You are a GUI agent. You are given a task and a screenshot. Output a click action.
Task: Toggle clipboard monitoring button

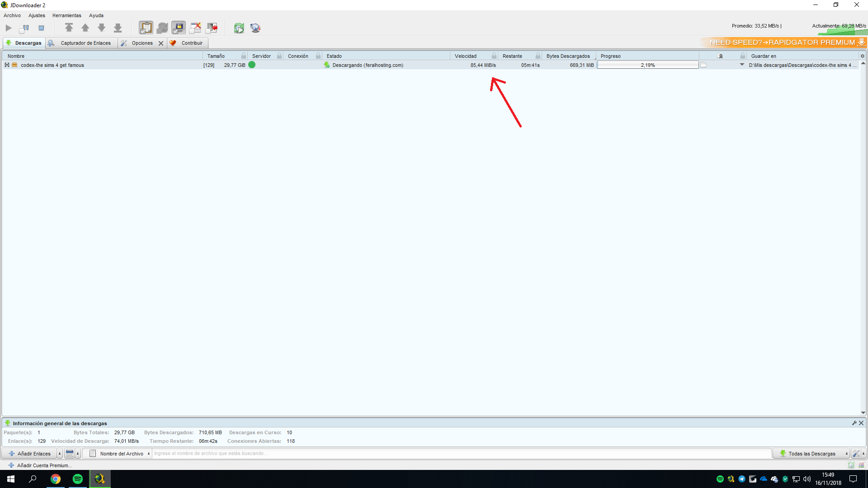tap(146, 28)
